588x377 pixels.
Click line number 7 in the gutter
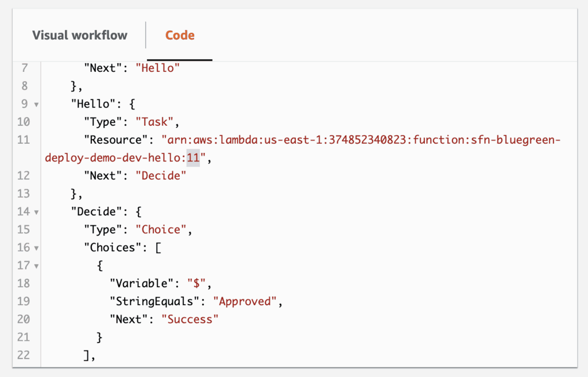point(24,68)
